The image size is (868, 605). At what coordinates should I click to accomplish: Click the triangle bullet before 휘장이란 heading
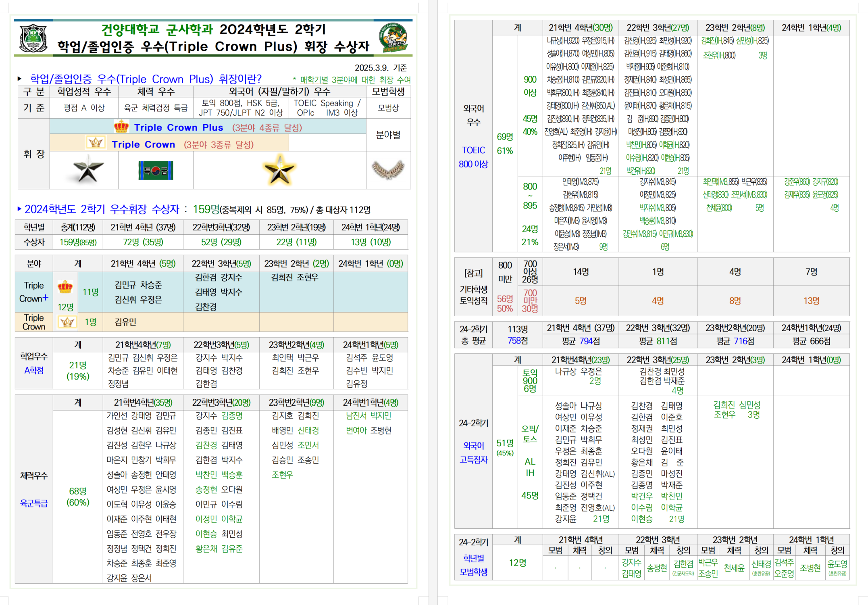coord(19,79)
